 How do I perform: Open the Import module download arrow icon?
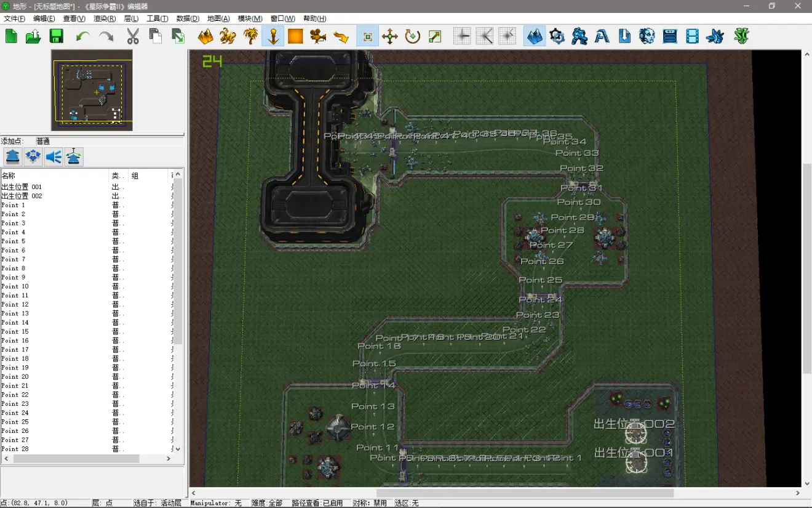point(625,36)
